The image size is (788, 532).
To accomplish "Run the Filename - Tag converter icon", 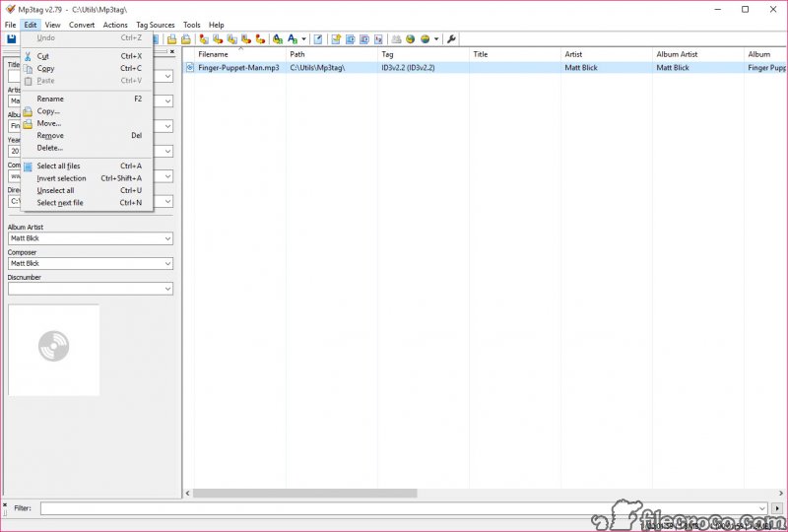I will click(218, 38).
